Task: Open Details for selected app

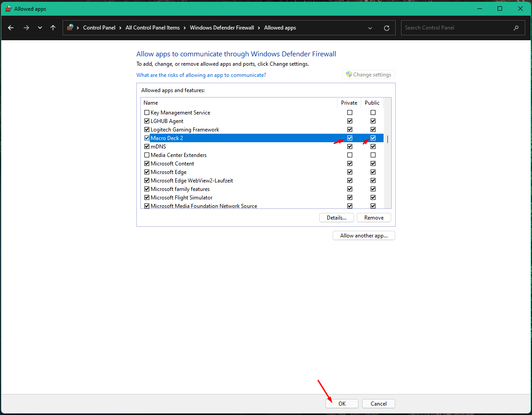Action: (337, 218)
